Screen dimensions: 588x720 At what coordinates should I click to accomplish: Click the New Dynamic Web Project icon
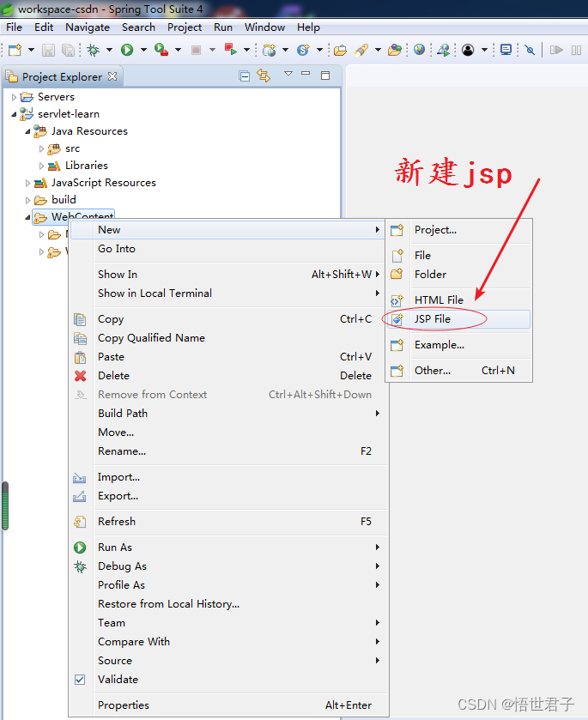270,50
